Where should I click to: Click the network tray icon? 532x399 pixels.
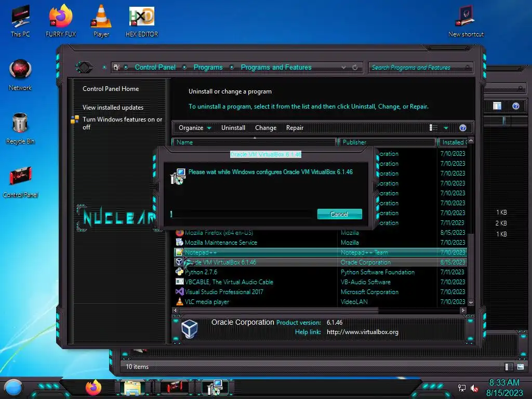pos(462,388)
